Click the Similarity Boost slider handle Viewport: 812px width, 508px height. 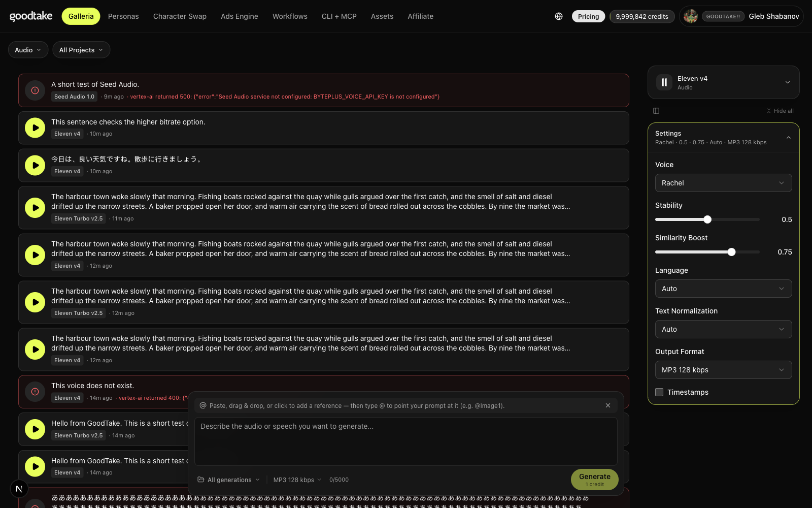[731, 252]
